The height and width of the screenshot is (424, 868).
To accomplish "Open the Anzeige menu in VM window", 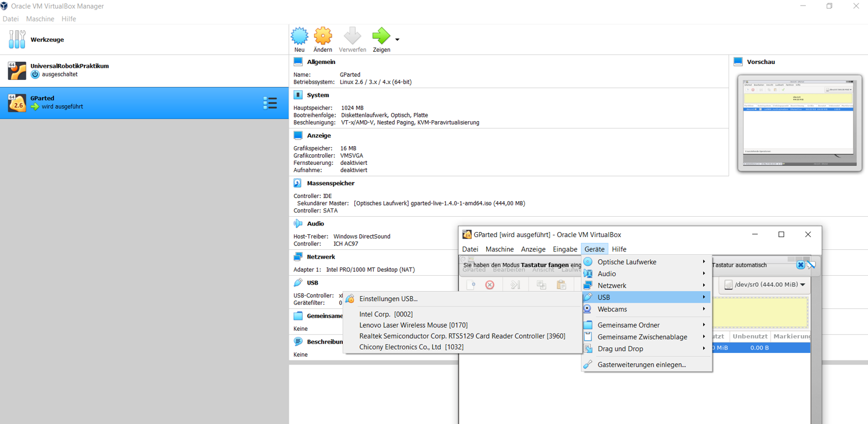I will (533, 249).
